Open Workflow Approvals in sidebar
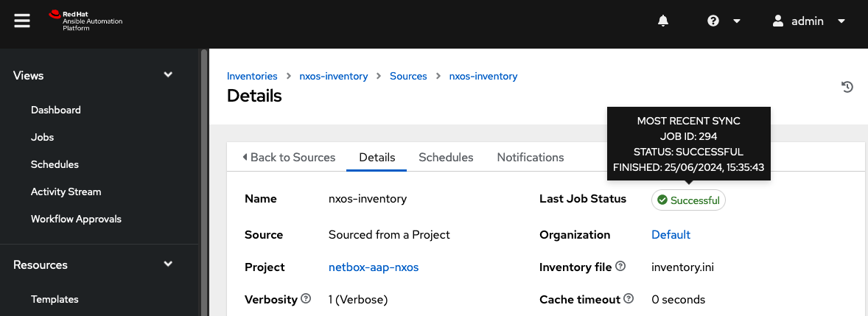 coord(76,219)
